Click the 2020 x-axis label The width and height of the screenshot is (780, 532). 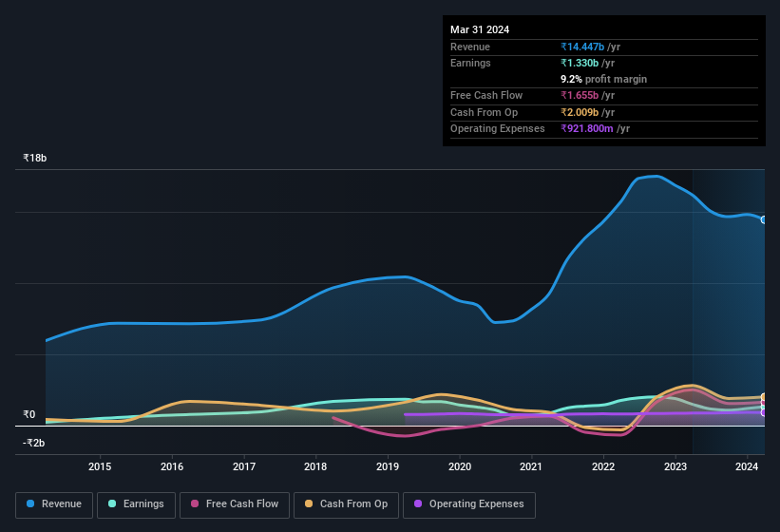460,466
